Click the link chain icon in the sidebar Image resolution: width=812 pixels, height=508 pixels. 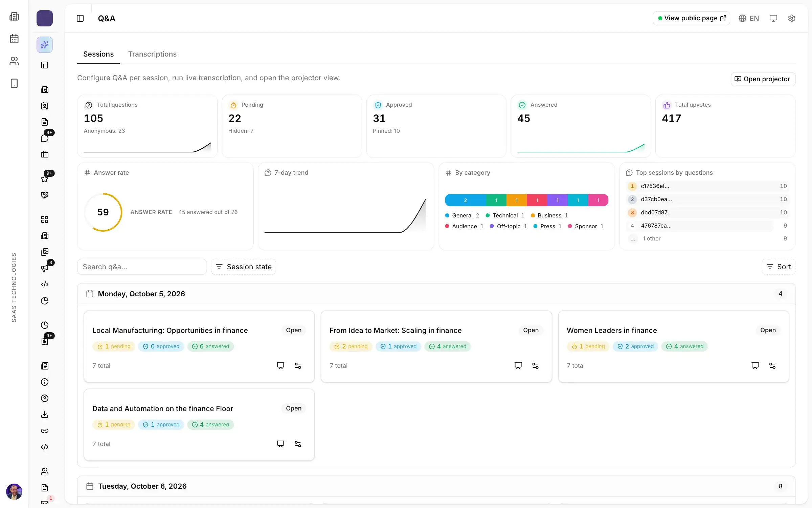coord(45,431)
